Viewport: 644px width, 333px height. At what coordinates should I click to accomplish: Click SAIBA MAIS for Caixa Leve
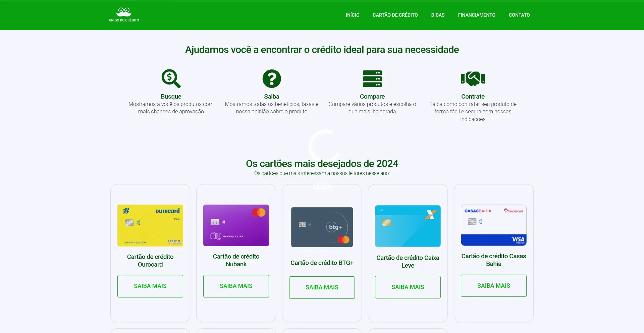click(x=408, y=287)
